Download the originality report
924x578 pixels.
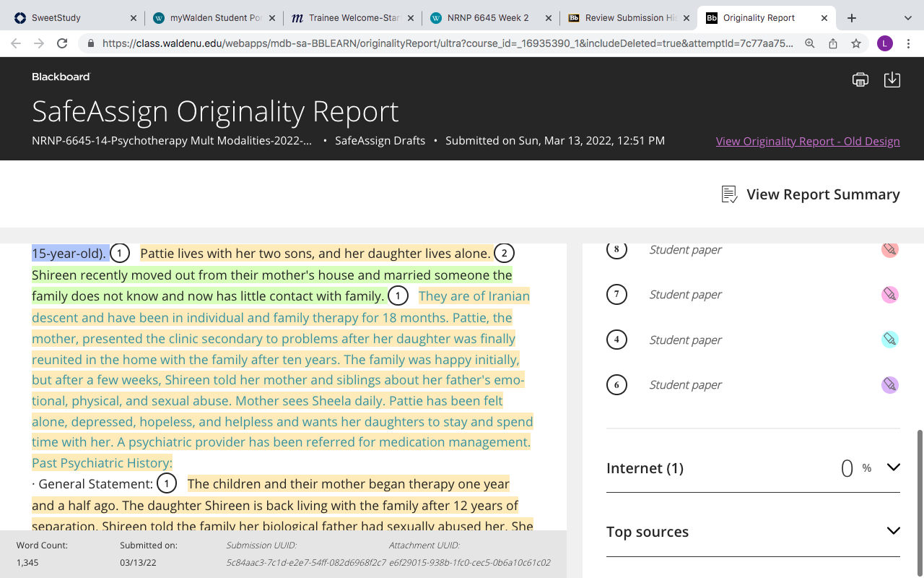point(892,79)
